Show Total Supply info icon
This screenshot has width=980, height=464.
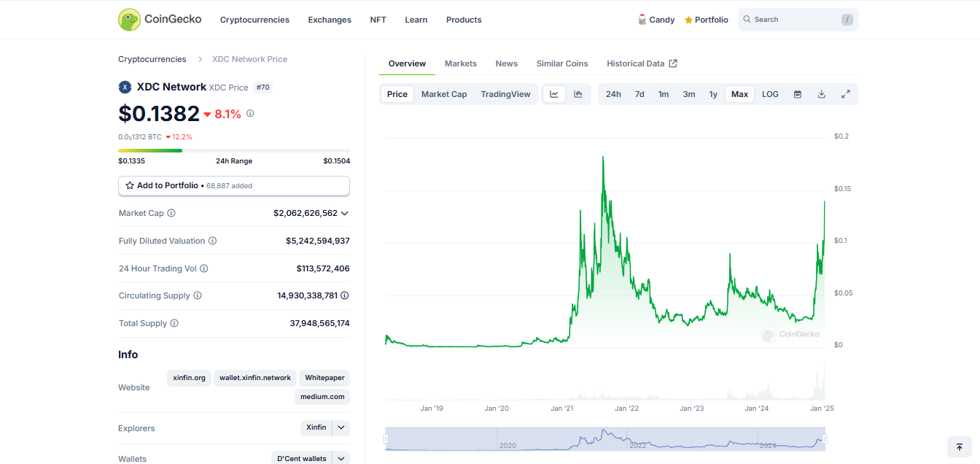click(174, 323)
